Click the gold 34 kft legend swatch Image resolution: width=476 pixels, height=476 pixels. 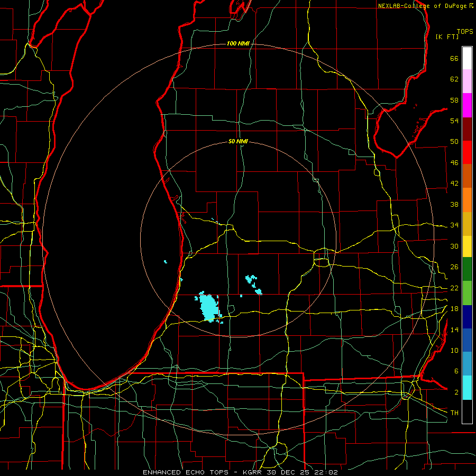point(467,224)
